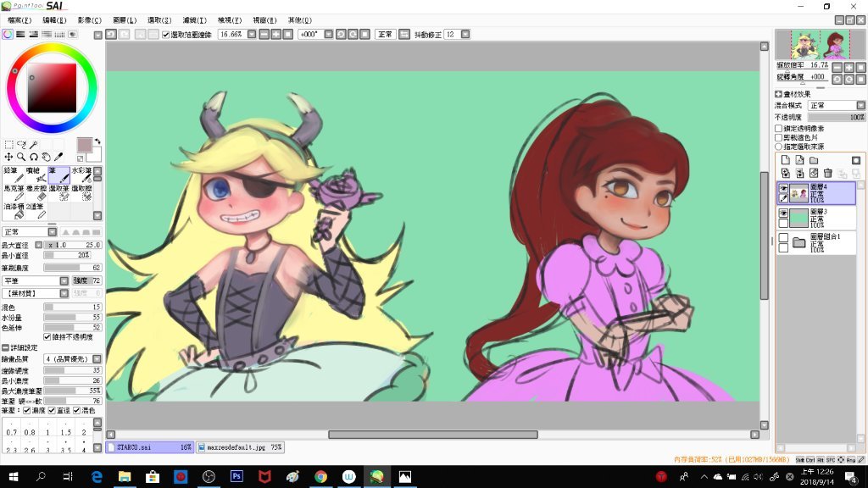The image size is (868, 488).
Task: Create a new linework layer
Action: click(x=799, y=160)
